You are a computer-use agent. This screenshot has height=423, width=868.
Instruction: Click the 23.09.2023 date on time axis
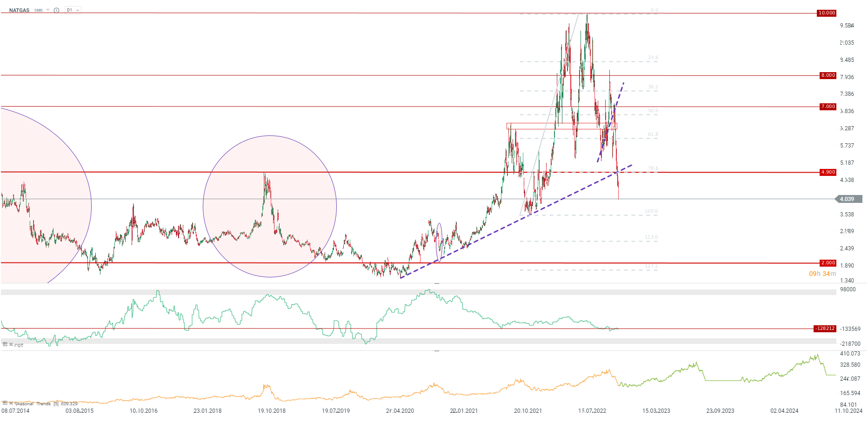click(x=721, y=411)
